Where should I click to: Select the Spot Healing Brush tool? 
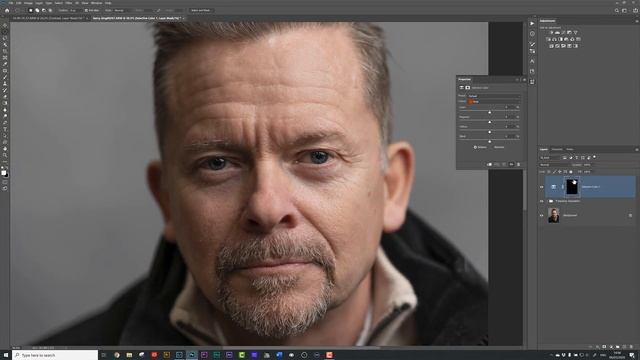pos(5,70)
